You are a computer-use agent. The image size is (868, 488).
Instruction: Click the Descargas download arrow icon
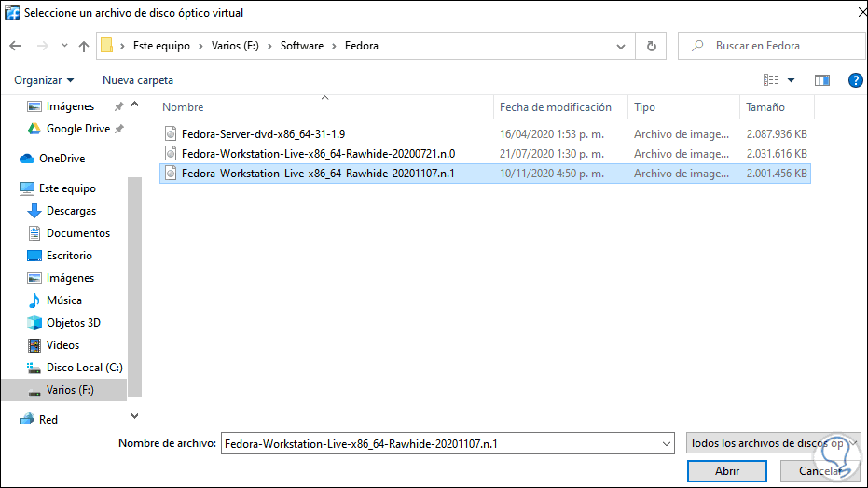[34, 211]
